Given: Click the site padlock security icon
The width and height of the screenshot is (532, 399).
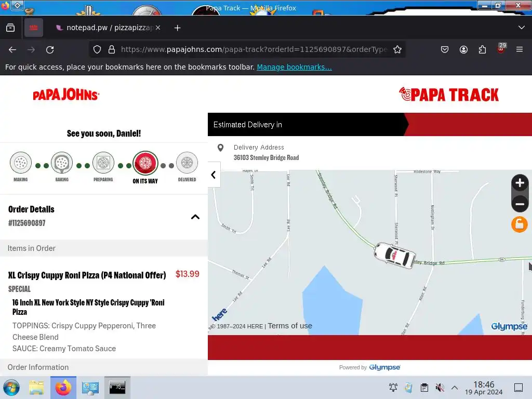Looking at the screenshot, I should [x=112, y=49].
